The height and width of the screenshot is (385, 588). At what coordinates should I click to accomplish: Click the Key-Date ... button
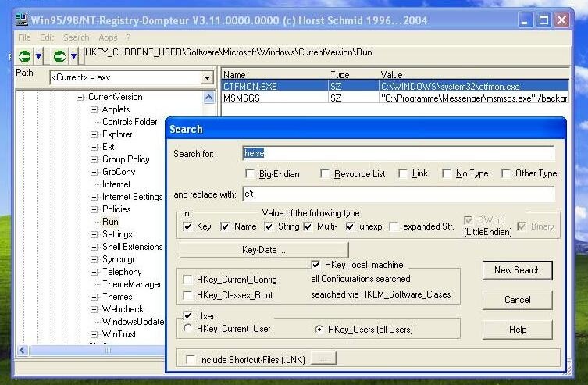[x=264, y=250]
